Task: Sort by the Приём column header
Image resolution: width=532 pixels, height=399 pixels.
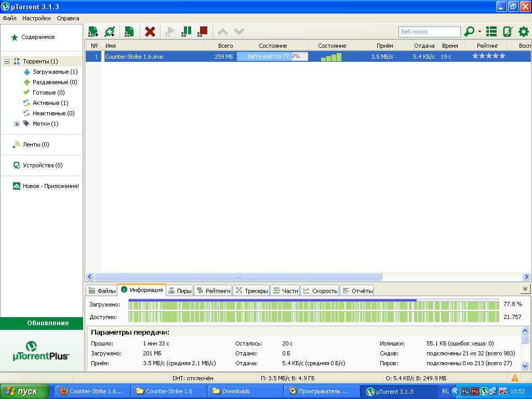Action: click(x=375, y=46)
